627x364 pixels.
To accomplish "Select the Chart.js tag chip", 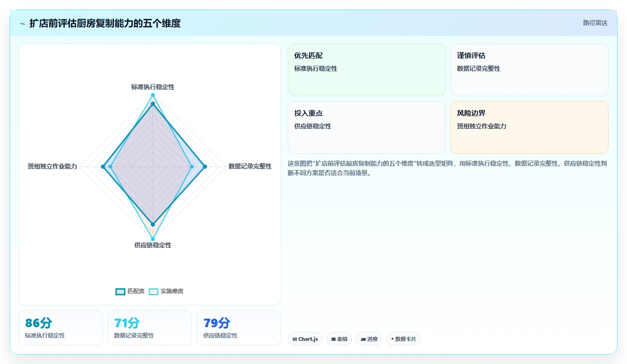I will 305,339.
